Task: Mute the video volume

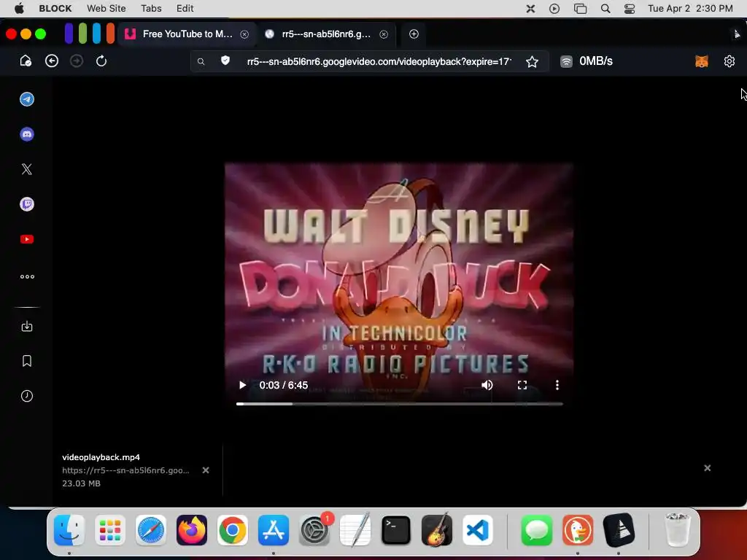Action: (487, 385)
